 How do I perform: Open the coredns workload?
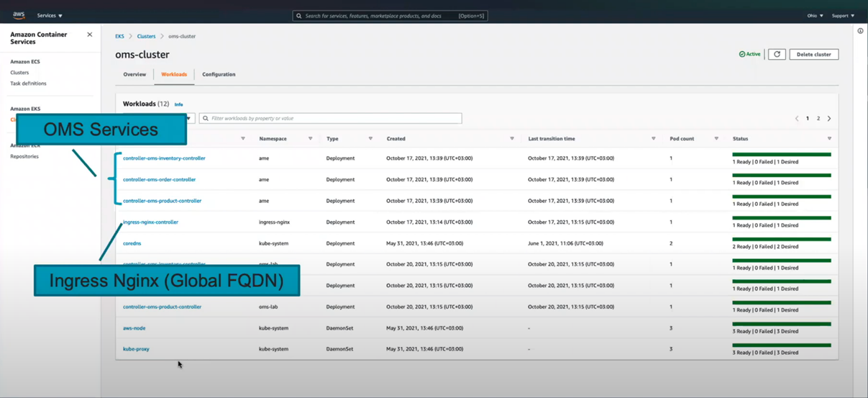point(132,243)
